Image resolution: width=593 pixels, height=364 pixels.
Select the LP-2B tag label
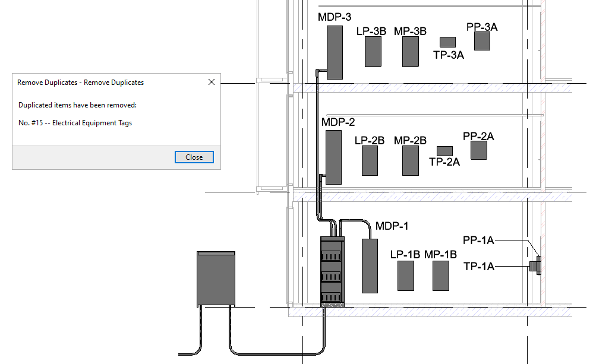pyautogui.click(x=370, y=141)
